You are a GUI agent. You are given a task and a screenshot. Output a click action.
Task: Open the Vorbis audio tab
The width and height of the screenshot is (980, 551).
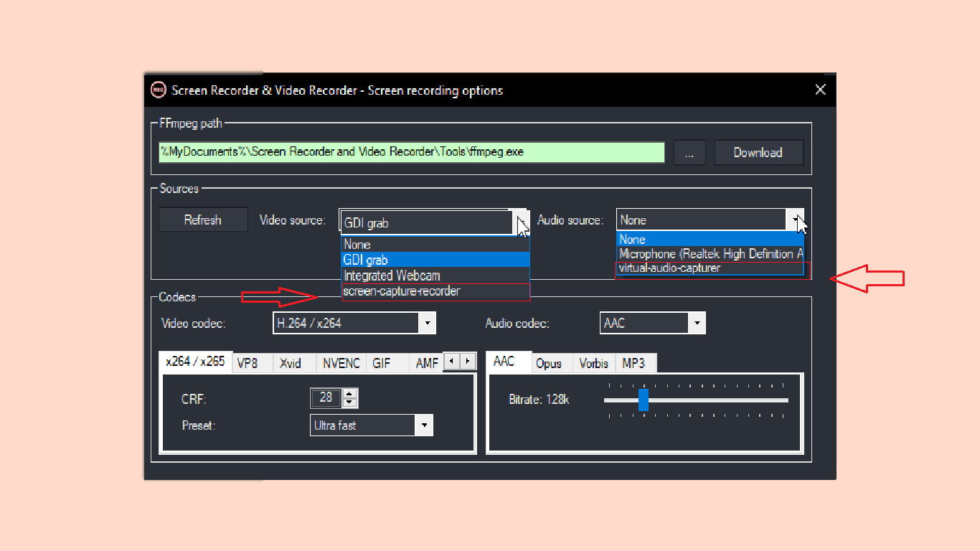point(594,364)
